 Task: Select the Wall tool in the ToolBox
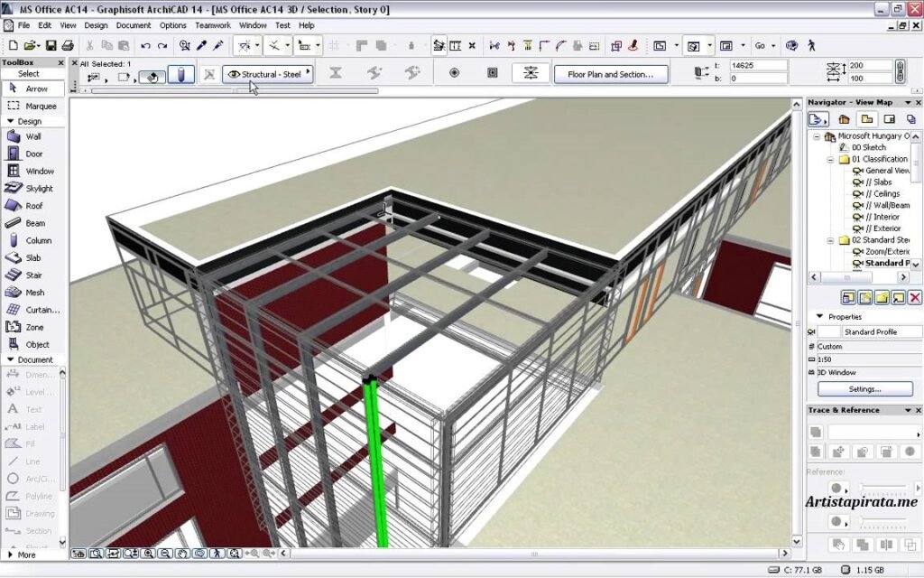click(33, 135)
